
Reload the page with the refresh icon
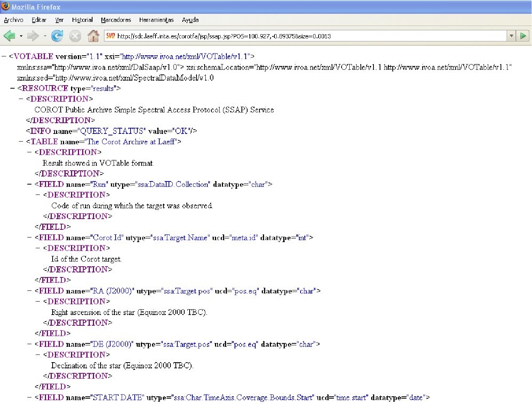coord(57,36)
